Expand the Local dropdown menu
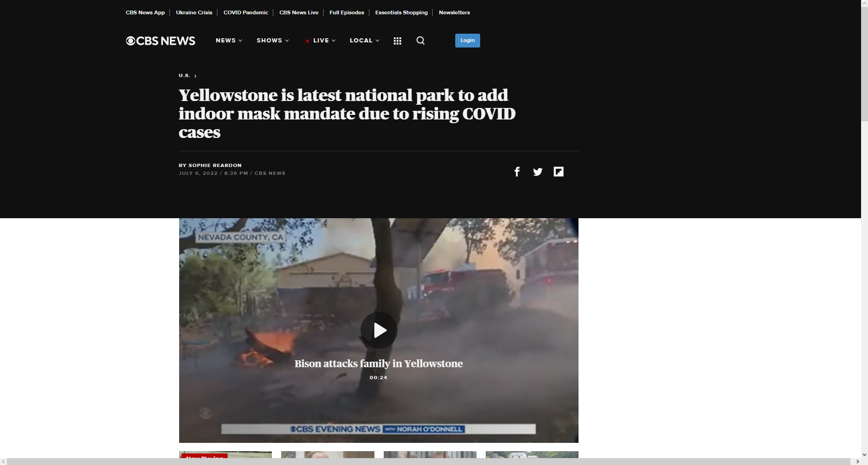 tap(364, 41)
